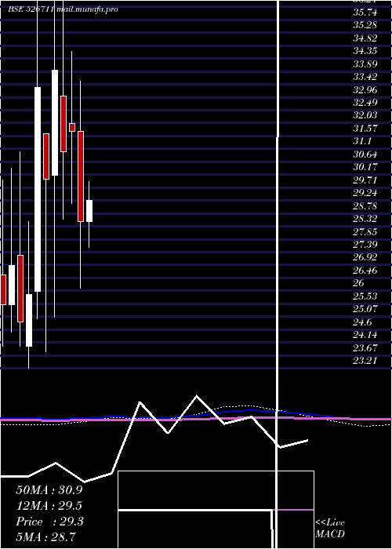Screen dimensions: 392x549
Task: Click the 30.17 price axis label
Action: (365, 167)
